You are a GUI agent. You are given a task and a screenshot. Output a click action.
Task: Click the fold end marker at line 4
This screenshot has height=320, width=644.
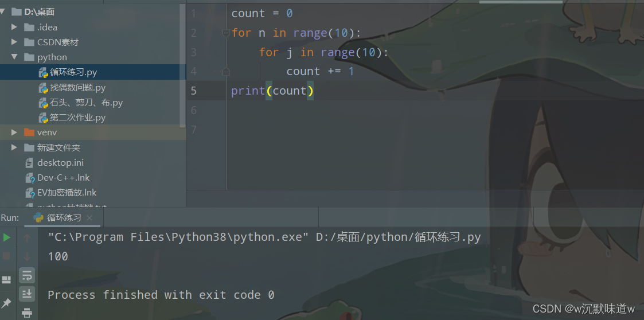pyautogui.click(x=226, y=72)
